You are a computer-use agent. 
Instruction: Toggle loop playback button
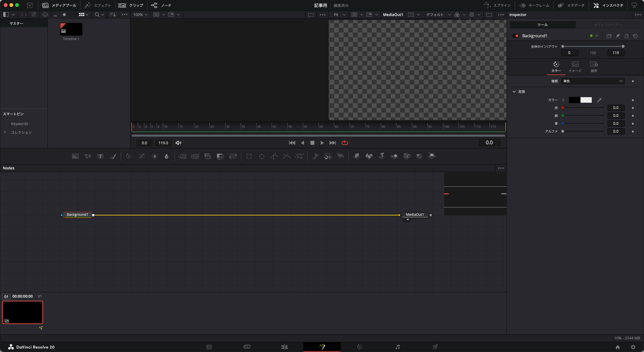tap(345, 143)
